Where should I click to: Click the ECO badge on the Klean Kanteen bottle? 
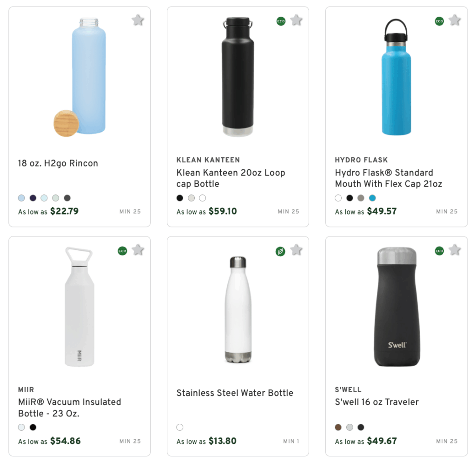[x=280, y=21]
